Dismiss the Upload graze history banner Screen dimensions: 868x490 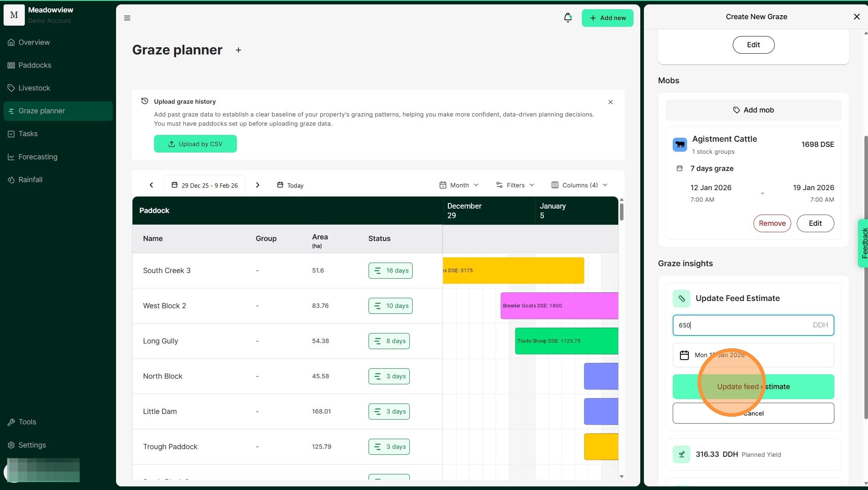pos(610,102)
